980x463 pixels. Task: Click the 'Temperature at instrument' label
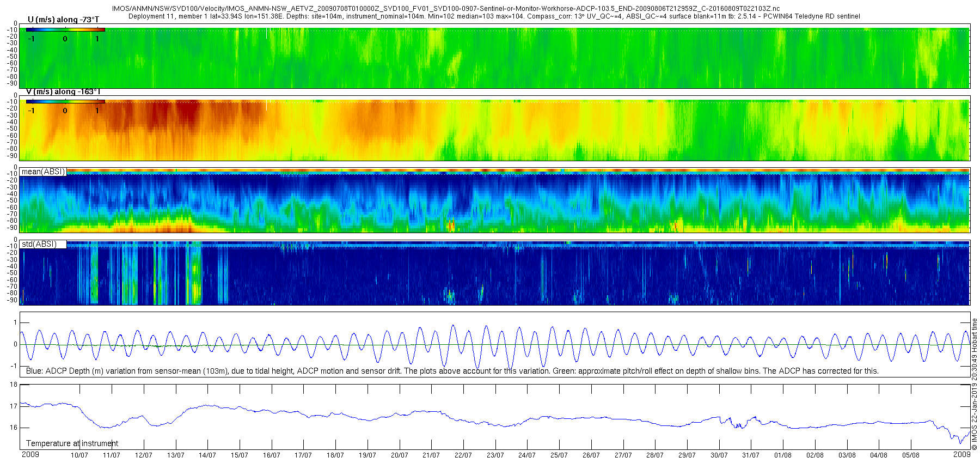coord(72,443)
